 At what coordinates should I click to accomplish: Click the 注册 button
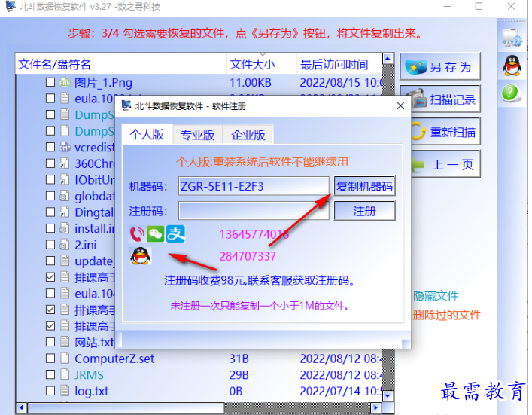(364, 211)
